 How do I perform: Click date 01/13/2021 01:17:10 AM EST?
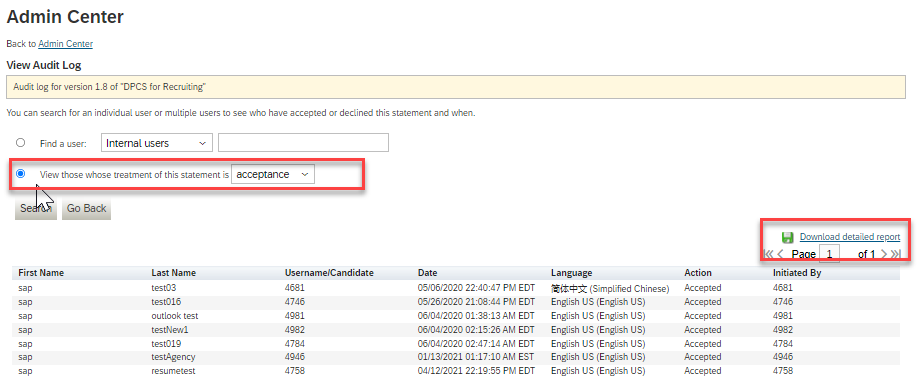(476, 357)
